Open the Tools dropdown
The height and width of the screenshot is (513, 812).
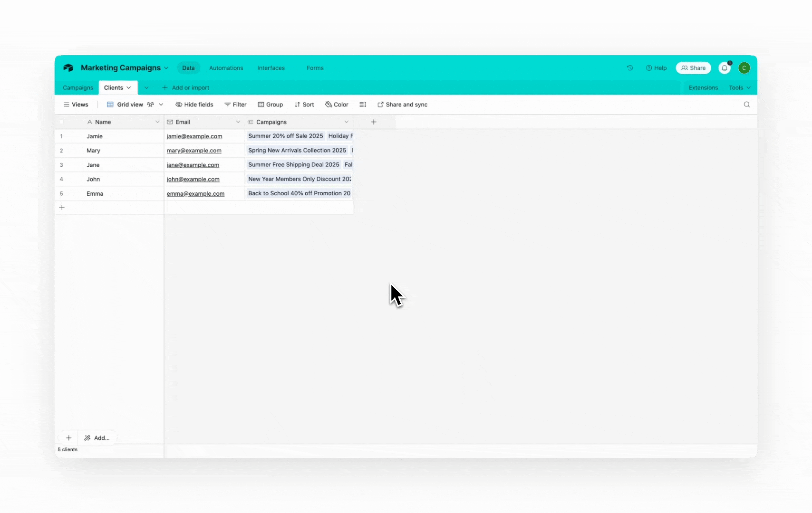tap(739, 87)
